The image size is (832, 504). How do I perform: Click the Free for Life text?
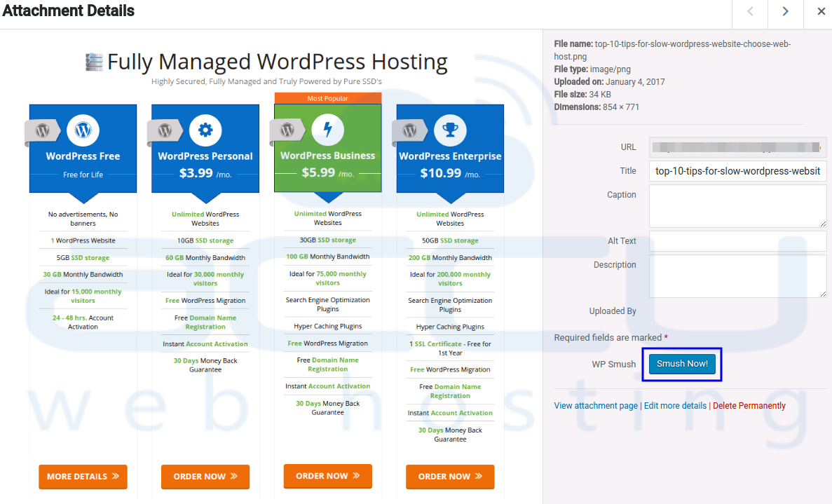[x=83, y=175]
